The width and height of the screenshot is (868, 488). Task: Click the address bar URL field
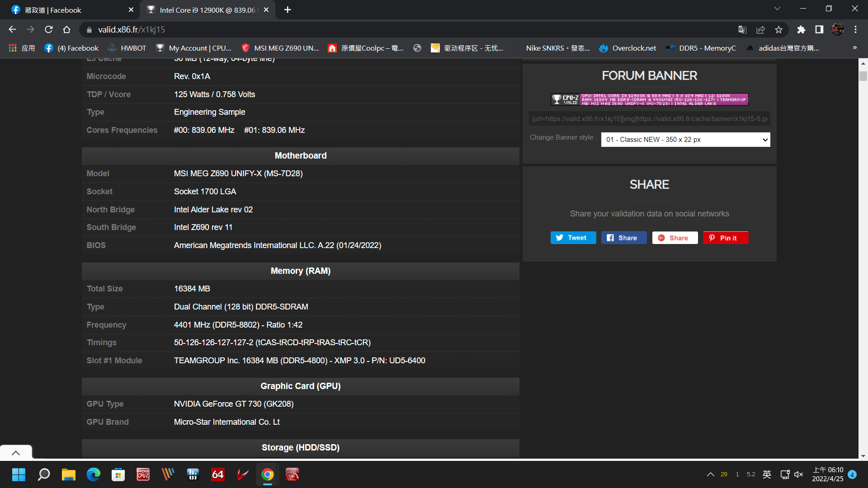tap(407, 29)
